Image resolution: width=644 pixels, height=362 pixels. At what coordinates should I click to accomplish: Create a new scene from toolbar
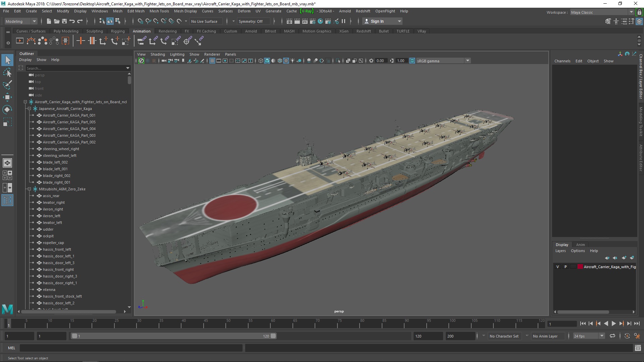click(x=49, y=21)
